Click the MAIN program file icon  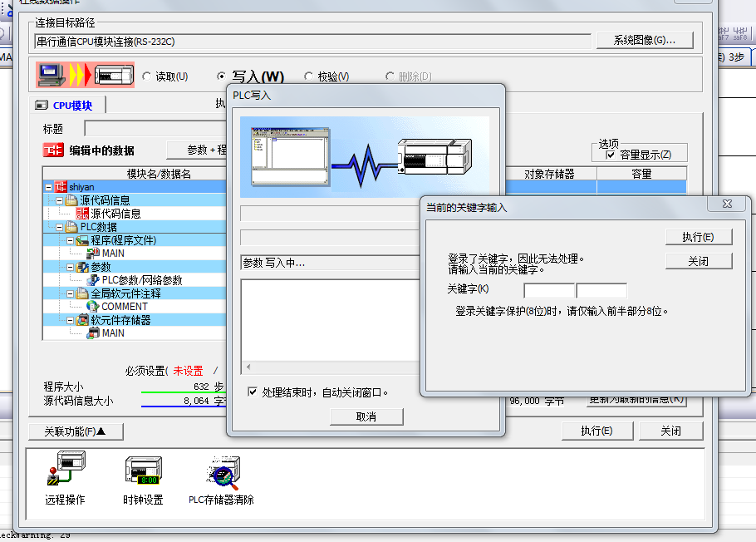pyautogui.click(x=93, y=254)
